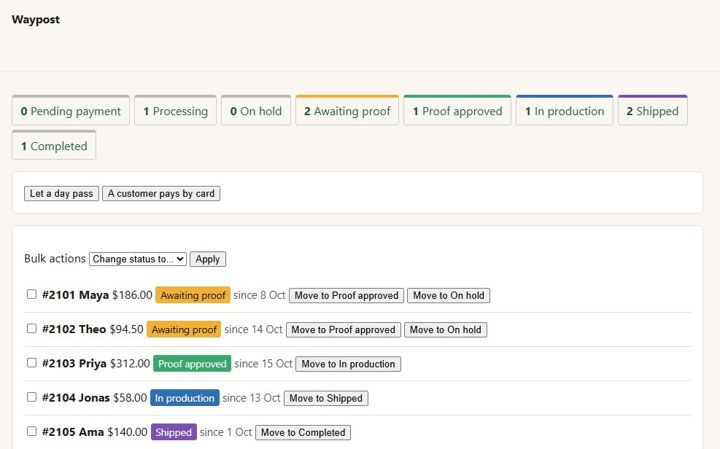720x449 pixels.
Task: Click the Waypost site title
Action: point(36,19)
